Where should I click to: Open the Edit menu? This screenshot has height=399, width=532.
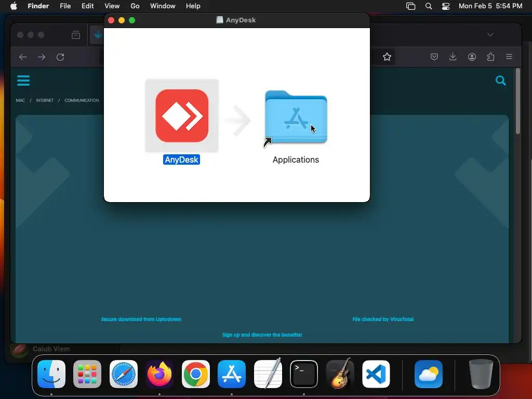[87, 6]
